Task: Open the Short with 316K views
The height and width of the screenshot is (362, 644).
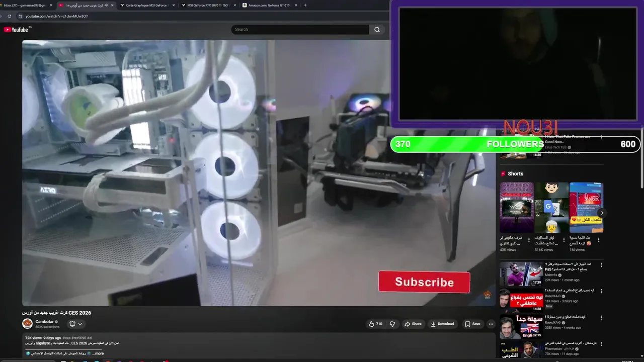Action: click(551, 208)
